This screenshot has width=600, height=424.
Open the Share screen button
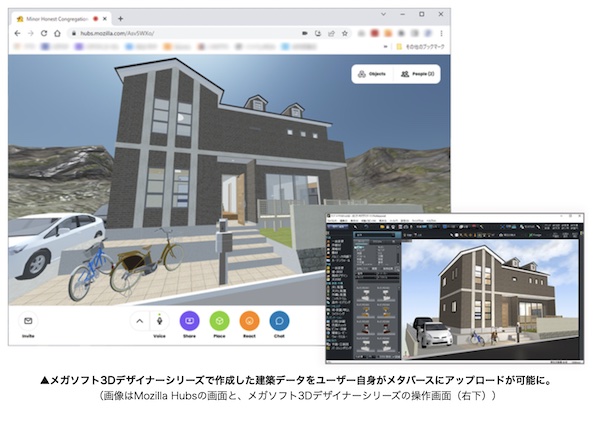click(x=189, y=321)
